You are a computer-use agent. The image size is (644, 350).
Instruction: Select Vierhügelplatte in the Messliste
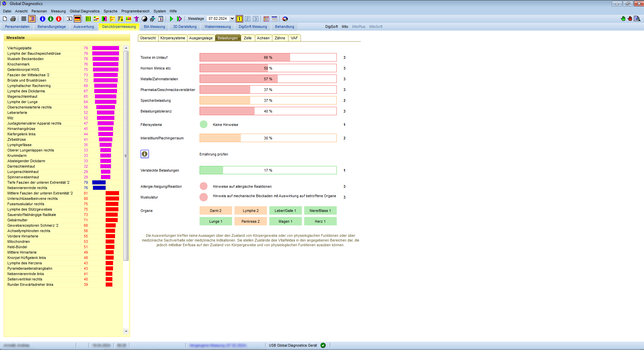pos(64,48)
